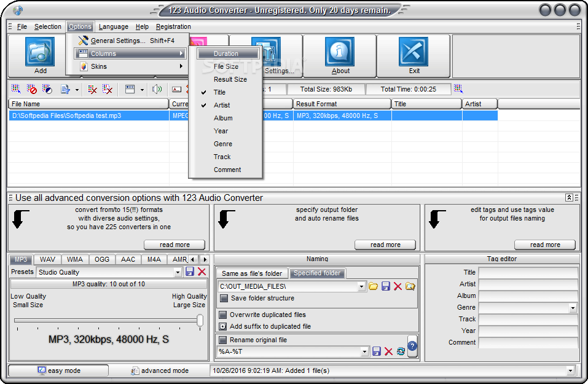The height and width of the screenshot is (384, 588).
Task: Open the Genre dropdown in Tag editor
Action: (573, 308)
